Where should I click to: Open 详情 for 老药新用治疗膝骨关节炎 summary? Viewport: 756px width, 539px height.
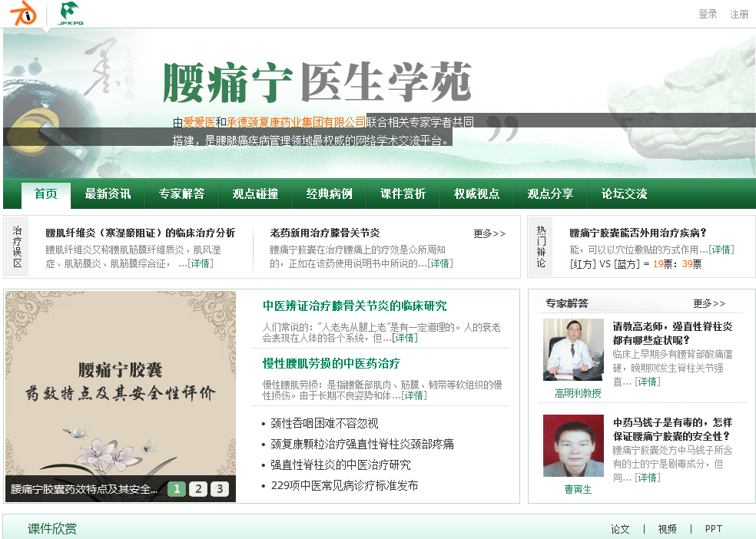point(440,263)
